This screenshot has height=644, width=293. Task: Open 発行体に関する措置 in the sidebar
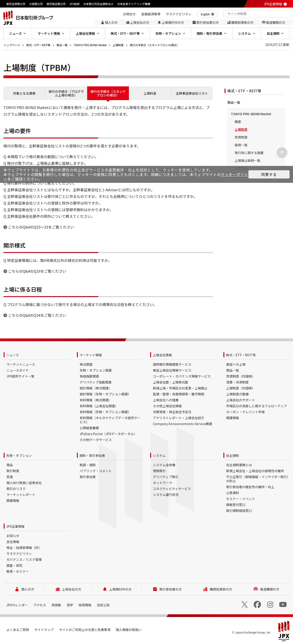pos(249,153)
